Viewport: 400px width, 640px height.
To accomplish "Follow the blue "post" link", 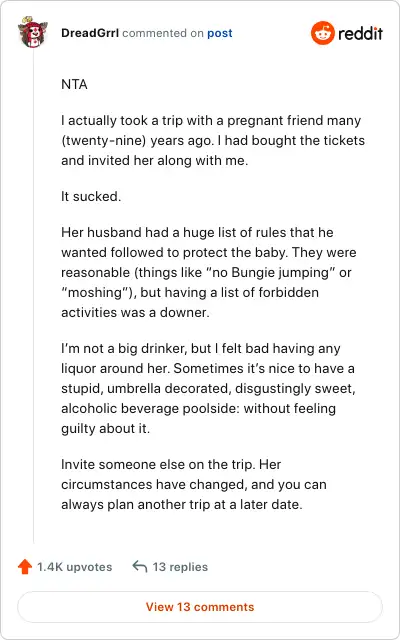I will click(220, 33).
